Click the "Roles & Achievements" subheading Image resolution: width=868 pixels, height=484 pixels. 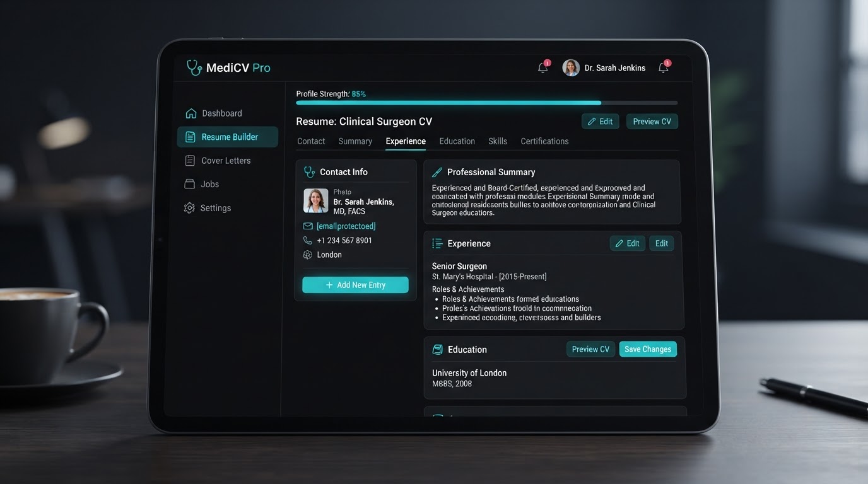coord(468,289)
